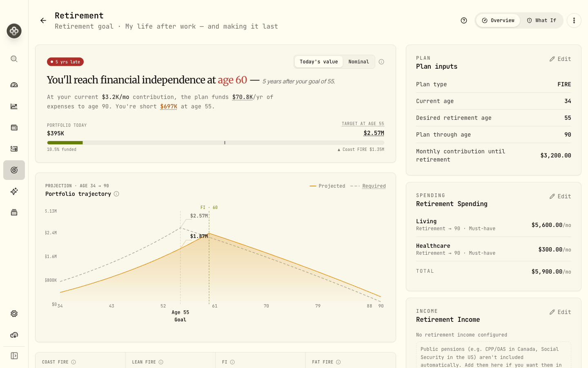588x368 pixels.
Task: Open the line chart icon in sidebar
Action: click(x=14, y=106)
